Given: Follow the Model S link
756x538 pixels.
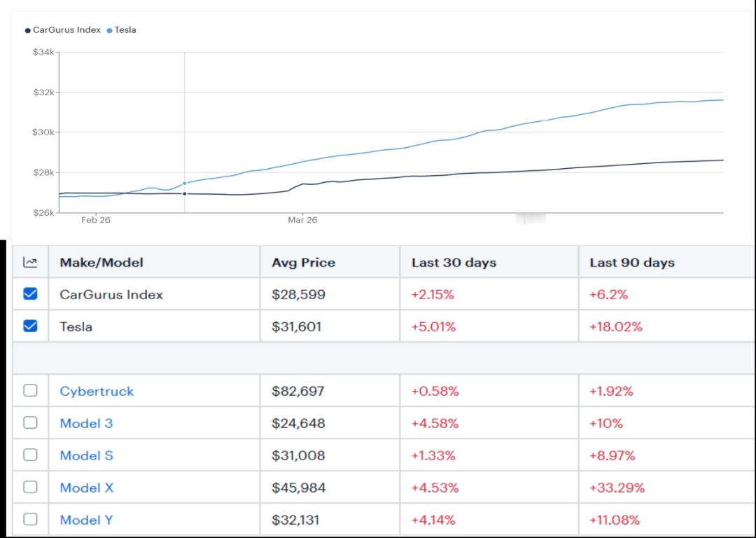Looking at the screenshot, I should pyautogui.click(x=86, y=455).
